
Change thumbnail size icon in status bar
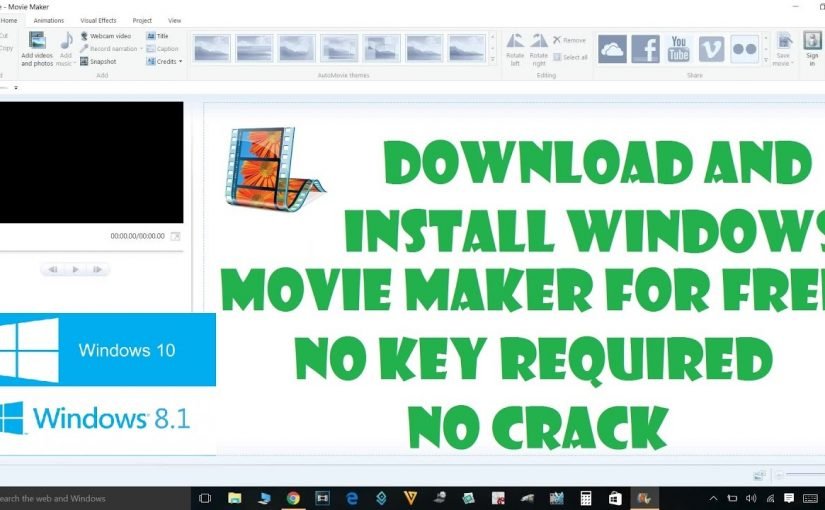(x=759, y=475)
